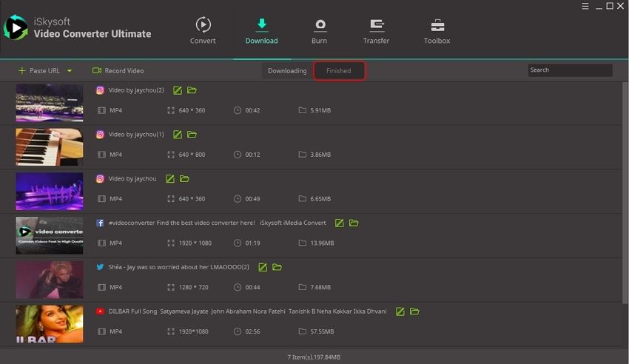Open folder for Video by jaychou(1)
Screen dimensions: 629x364
pos(192,135)
